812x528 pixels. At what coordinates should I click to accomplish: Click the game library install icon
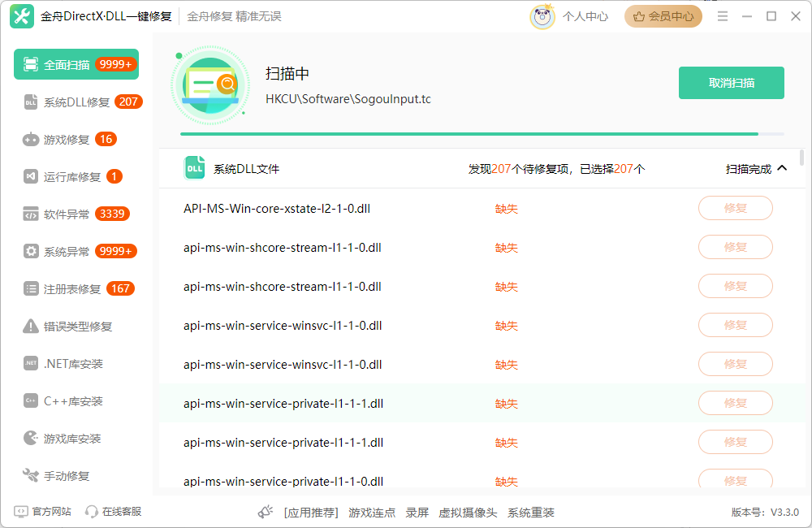click(31, 439)
